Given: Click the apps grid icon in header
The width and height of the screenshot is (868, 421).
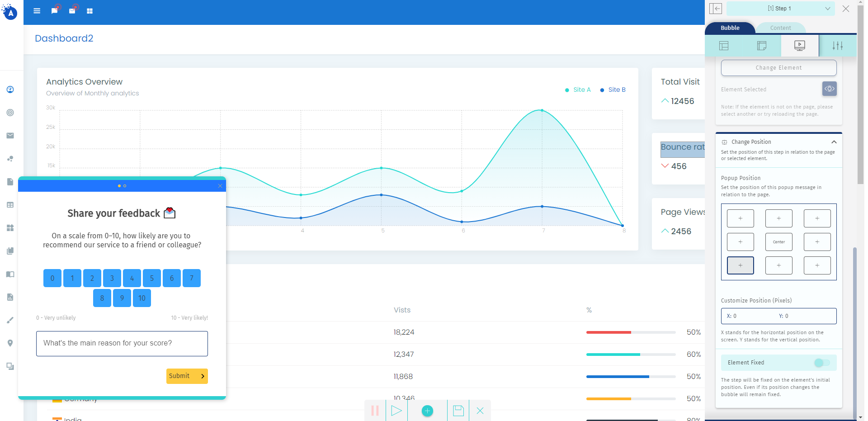Looking at the screenshot, I should (x=90, y=11).
